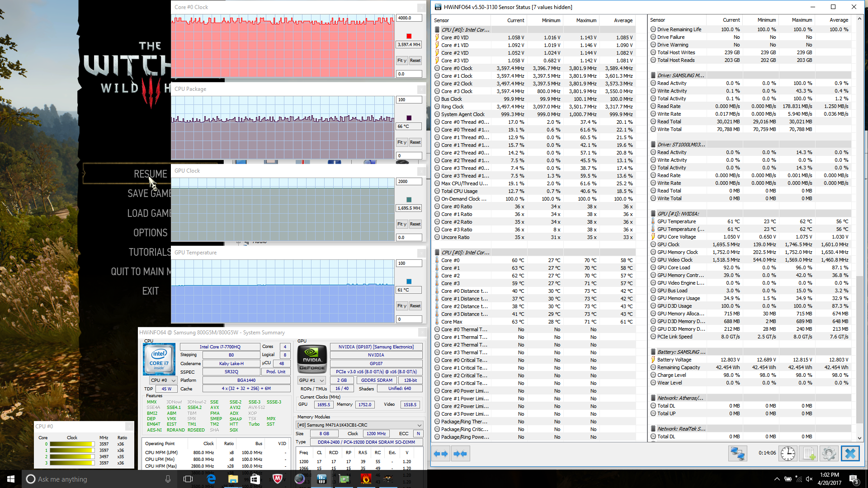Switch to Furmark flame icon in taskbar
The width and height of the screenshot is (868, 488).
366,479
